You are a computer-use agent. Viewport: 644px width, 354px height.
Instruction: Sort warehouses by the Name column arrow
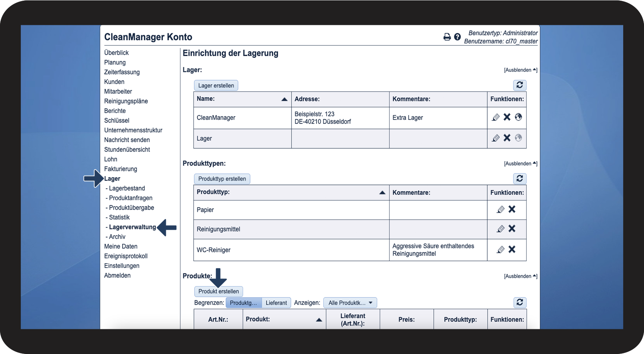[284, 99]
